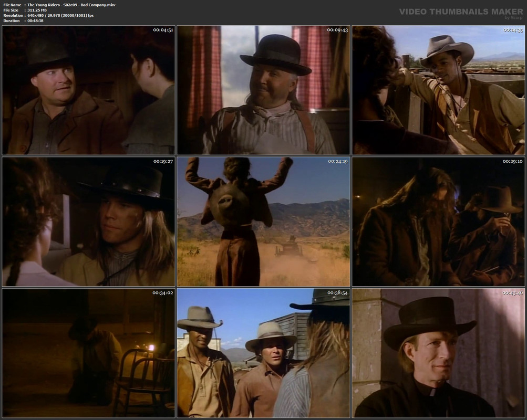Select the thumbnail at 00:24:19
527x420 pixels.
(264, 222)
